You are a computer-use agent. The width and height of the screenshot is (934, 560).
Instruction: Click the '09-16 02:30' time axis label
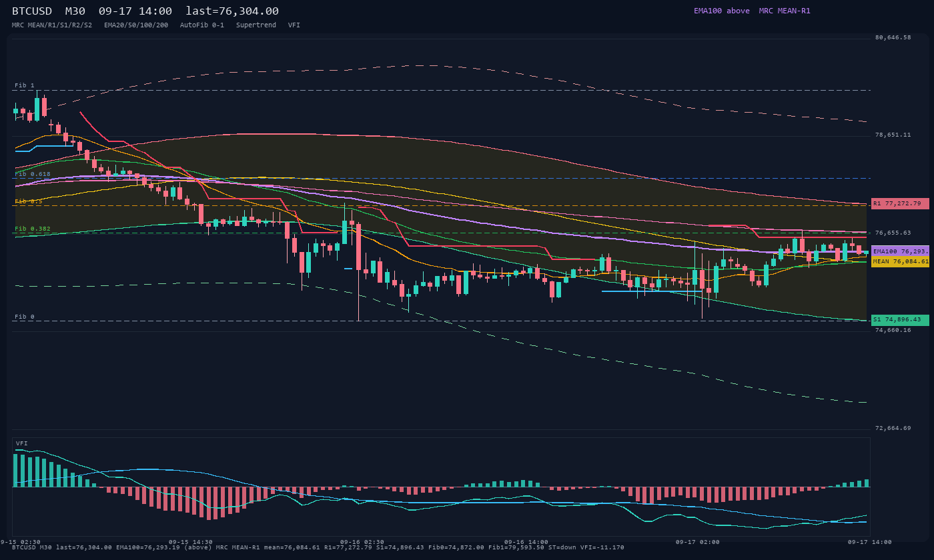tap(362, 542)
